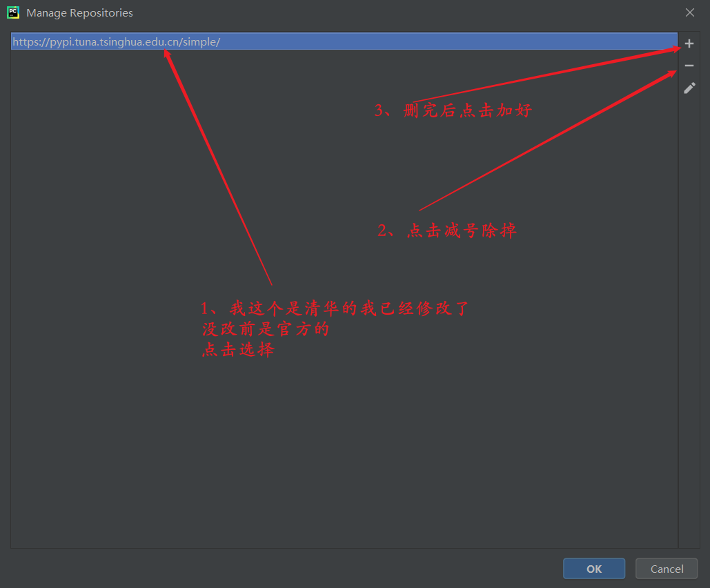Click Cancel to discard changes
Screen dimensions: 710x588
[666, 568]
